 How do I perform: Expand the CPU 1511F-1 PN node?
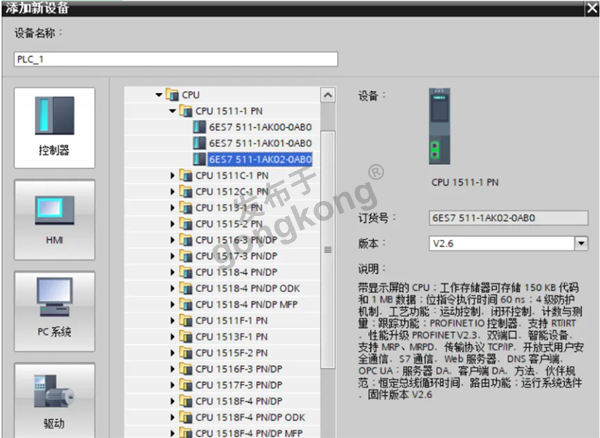pyautogui.click(x=173, y=321)
